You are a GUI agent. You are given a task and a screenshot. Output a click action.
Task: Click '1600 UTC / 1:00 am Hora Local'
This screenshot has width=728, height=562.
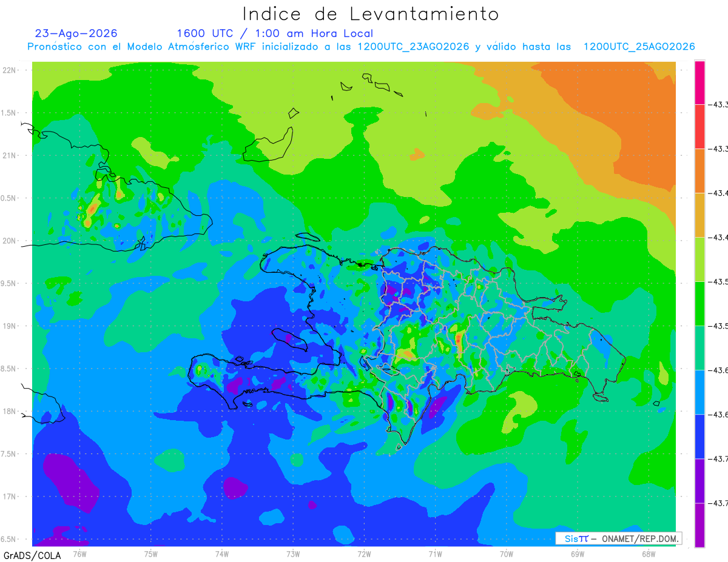[x=275, y=33]
